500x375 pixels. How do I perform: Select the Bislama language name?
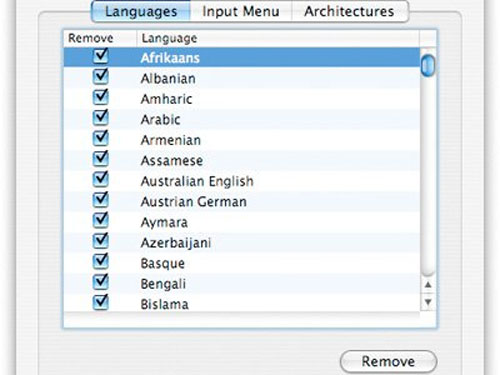tap(164, 304)
